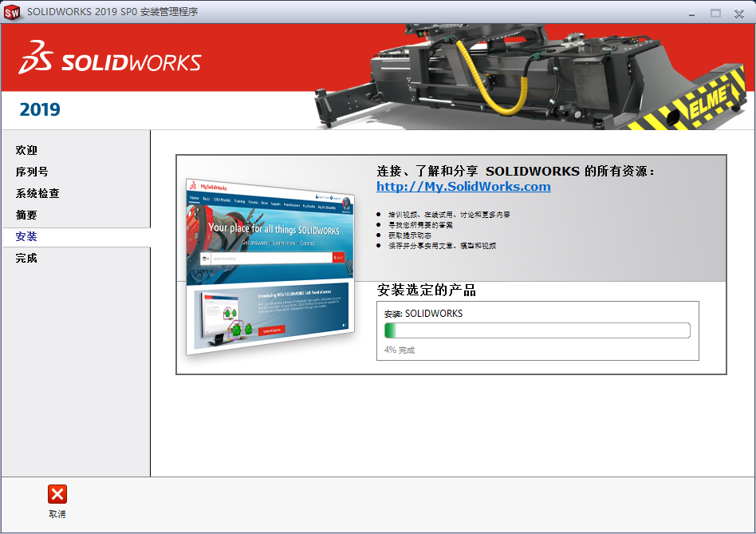Click the SOLIDWORKS logo on the red banner
Screen dimensions: 756x534
click(x=110, y=60)
